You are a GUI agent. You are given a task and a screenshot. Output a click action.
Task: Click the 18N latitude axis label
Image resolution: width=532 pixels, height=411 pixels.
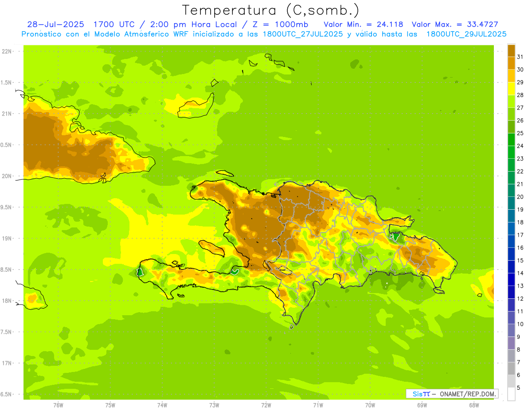(7, 301)
